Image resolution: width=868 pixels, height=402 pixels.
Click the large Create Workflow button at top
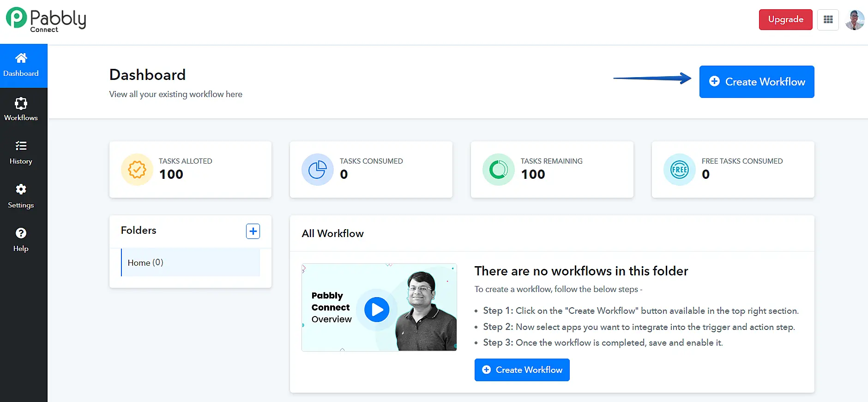(x=756, y=82)
